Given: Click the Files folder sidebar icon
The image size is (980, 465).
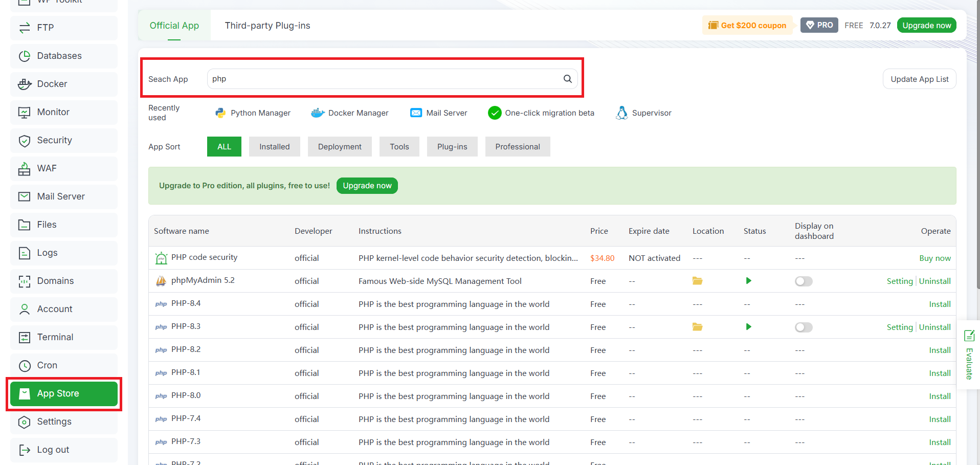Looking at the screenshot, I should [25, 225].
